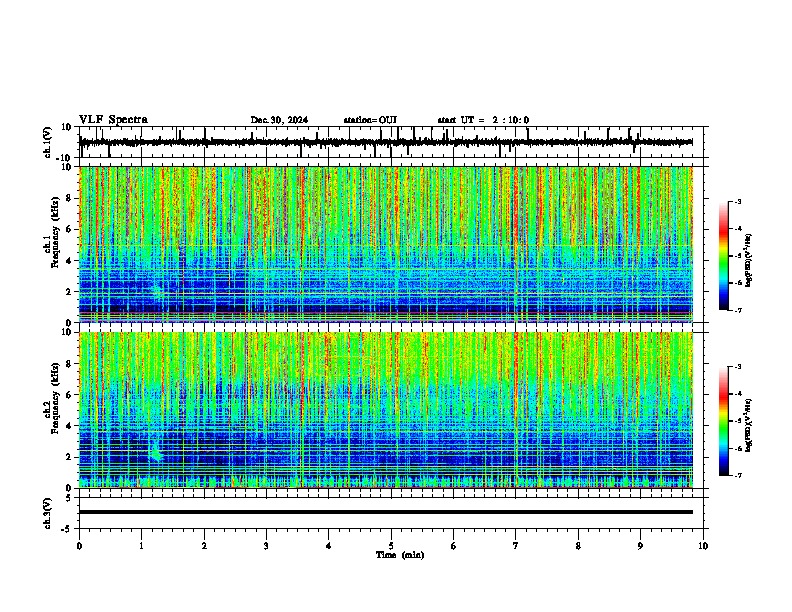Click the ch.2 spectrogram color bar

point(723,421)
